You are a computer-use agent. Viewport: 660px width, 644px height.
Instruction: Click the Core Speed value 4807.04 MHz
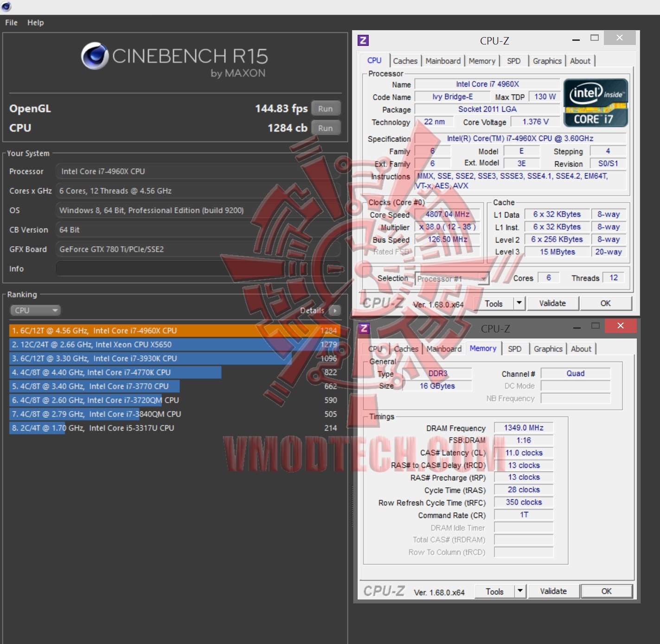(x=448, y=215)
